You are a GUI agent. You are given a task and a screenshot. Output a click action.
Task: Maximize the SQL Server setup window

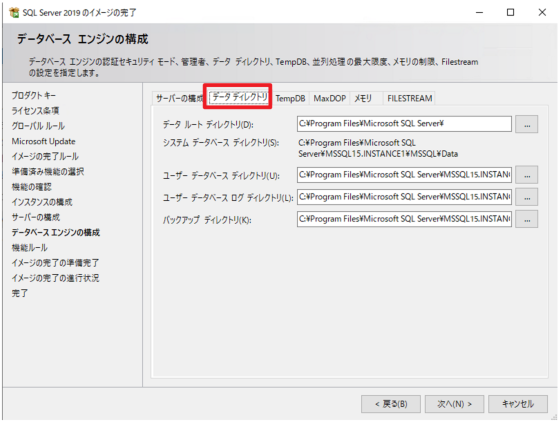[511, 12]
